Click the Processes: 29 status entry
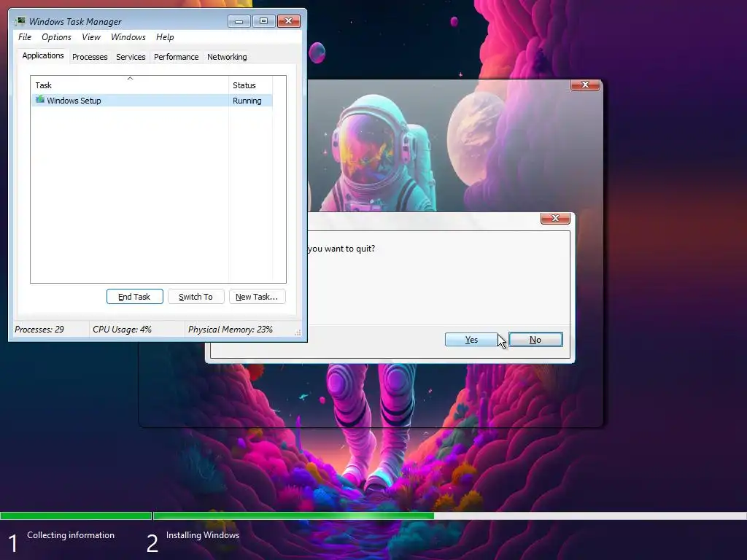This screenshot has height=560, width=747. tap(39, 330)
